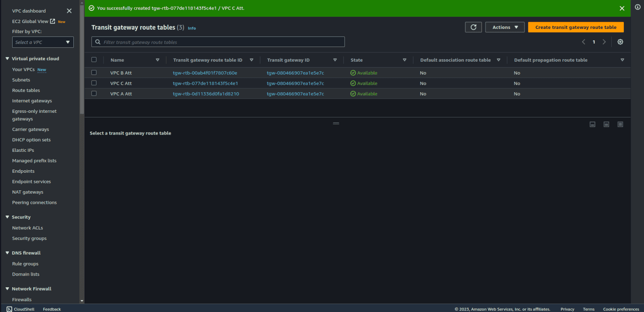
Task: Click the refresh route tables icon
Action: [x=473, y=27]
